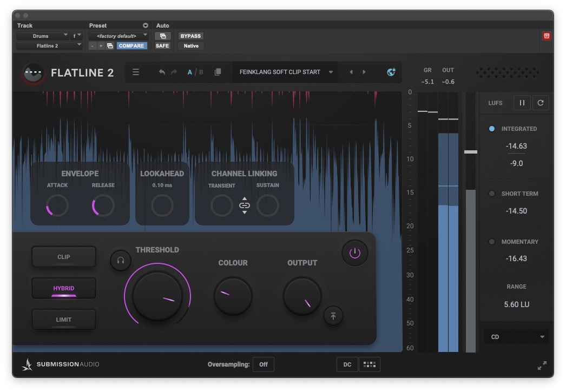This screenshot has width=566, height=392.
Task: Reset the LUFS measurement
Action: point(540,103)
